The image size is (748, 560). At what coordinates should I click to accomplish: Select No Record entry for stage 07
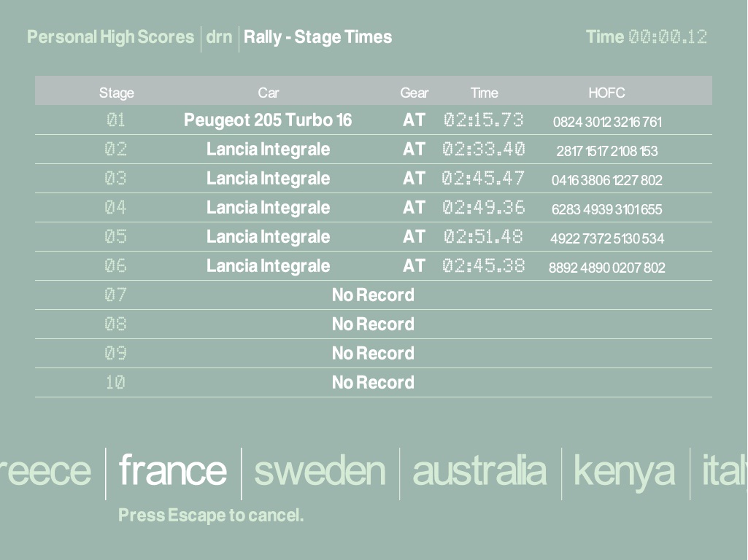[373, 295]
